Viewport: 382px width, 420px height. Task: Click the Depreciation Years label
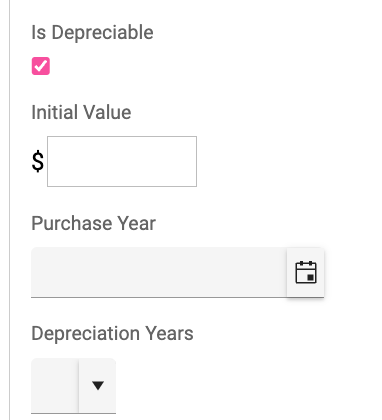(x=112, y=333)
